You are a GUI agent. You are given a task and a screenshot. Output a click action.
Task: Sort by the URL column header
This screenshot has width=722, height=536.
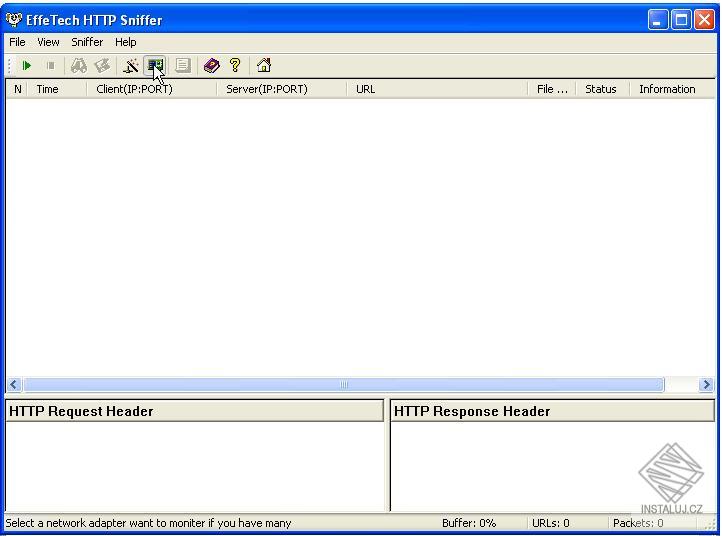[x=437, y=89]
